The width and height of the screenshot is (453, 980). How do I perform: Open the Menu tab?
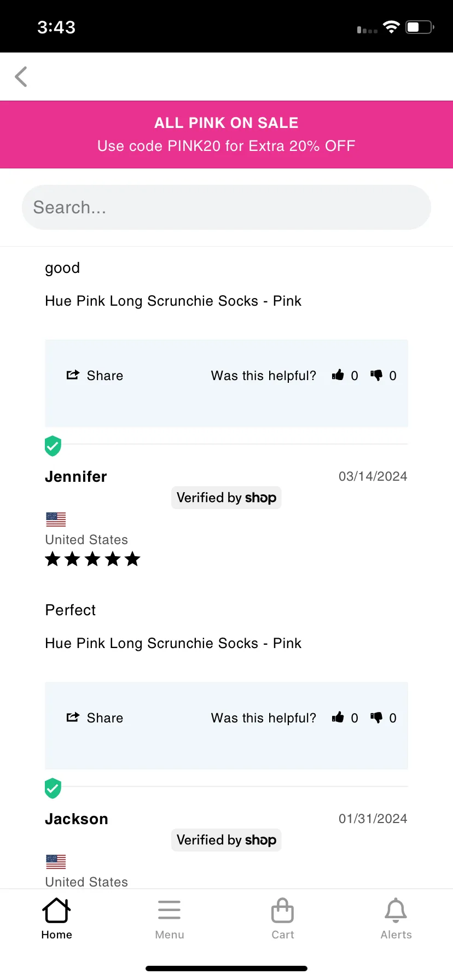(x=170, y=919)
